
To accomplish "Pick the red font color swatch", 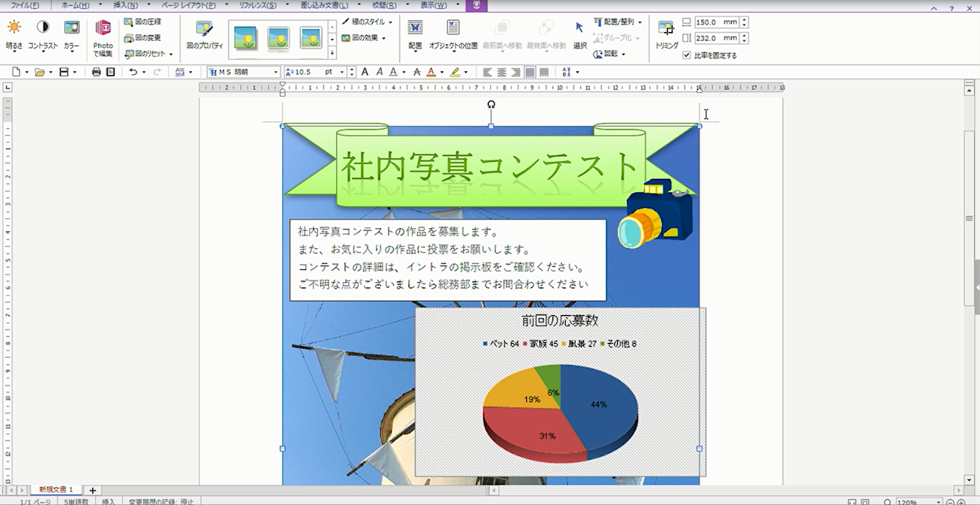I will [x=432, y=71].
